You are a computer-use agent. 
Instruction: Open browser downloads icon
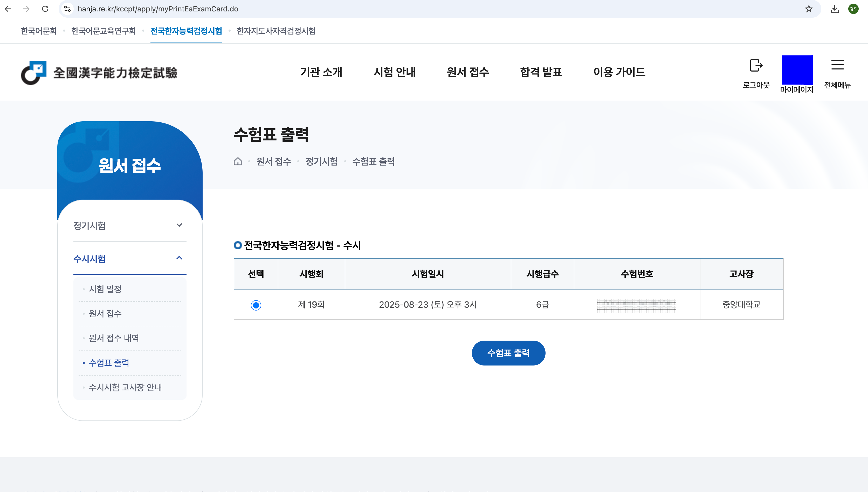(835, 9)
